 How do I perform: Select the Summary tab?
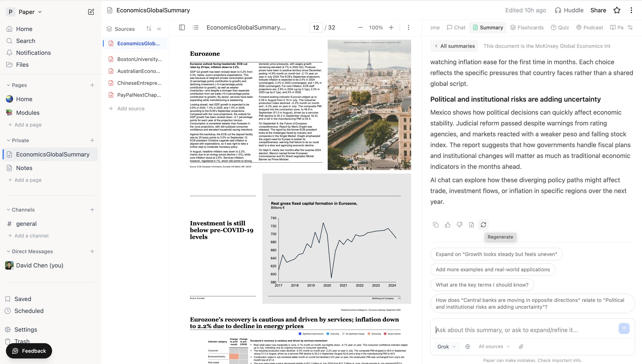[488, 27]
